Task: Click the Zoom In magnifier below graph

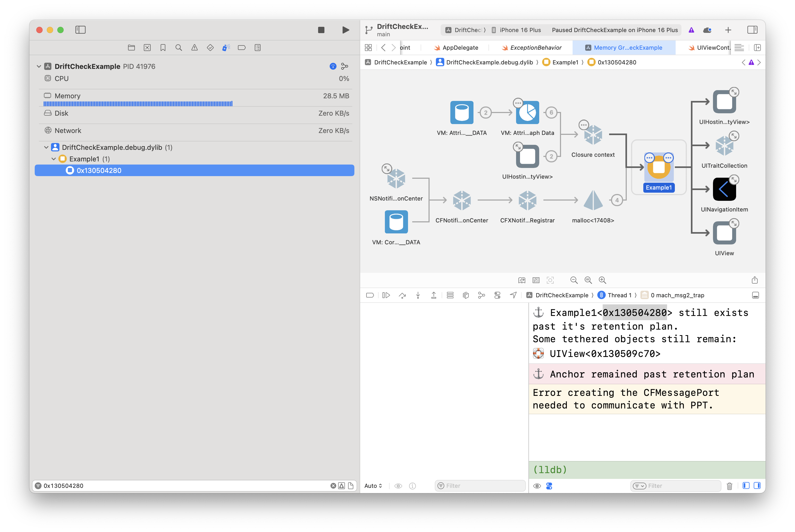Action: coord(602,280)
